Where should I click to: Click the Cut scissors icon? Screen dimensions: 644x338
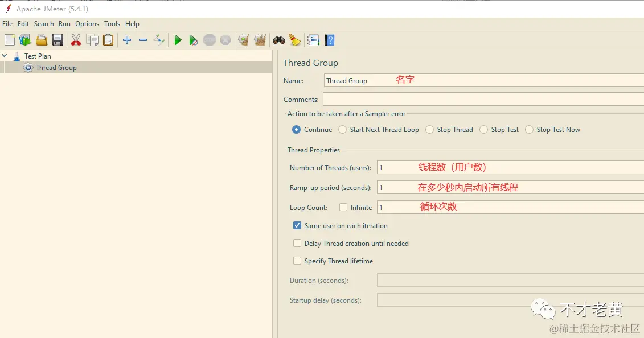[x=76, y=40]
